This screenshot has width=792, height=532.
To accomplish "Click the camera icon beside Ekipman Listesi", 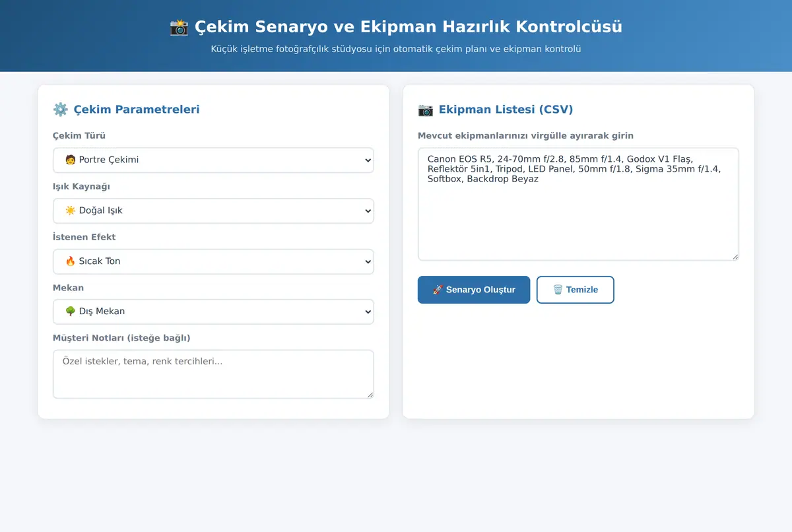I will click(426, 110).
